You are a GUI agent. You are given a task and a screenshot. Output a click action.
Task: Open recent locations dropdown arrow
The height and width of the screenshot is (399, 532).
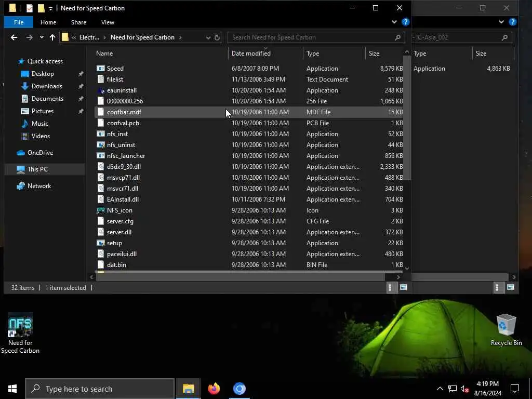coord(42,37)
